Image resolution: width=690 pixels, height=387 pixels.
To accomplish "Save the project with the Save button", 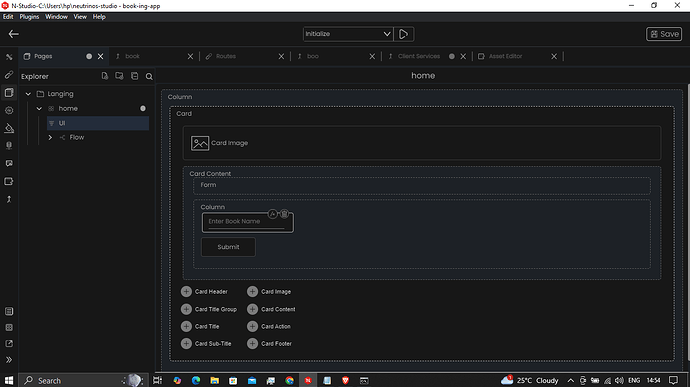I will (664, 34).
